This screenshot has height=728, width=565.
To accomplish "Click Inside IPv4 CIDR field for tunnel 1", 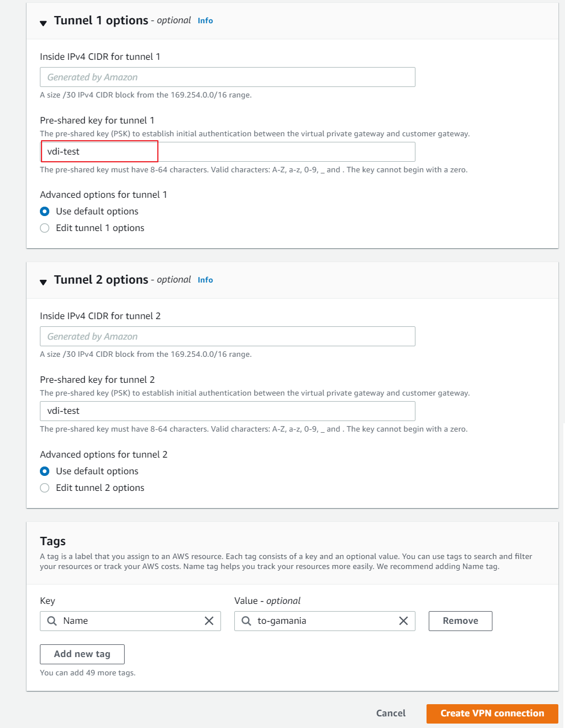I will [227, 77].
